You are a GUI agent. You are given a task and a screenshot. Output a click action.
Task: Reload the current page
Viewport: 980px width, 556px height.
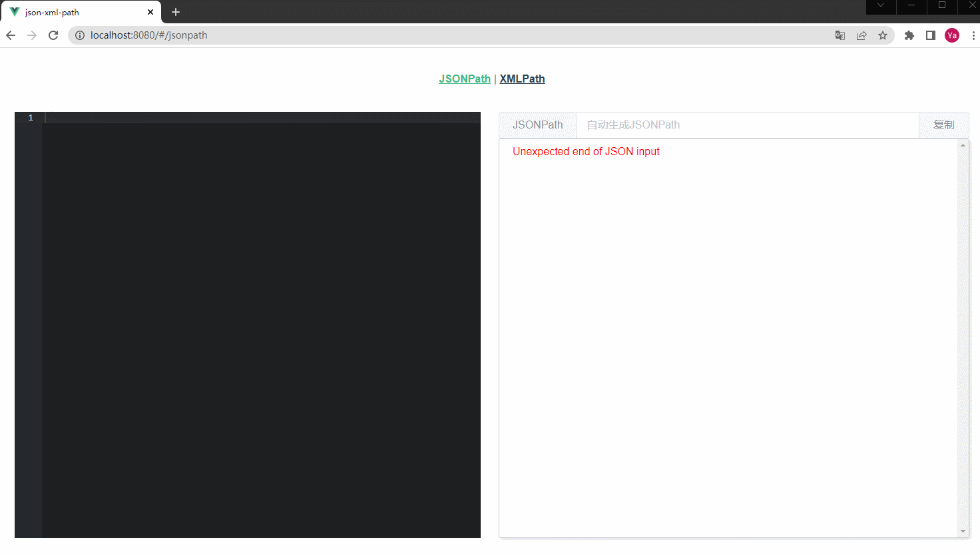click(53, 35)
